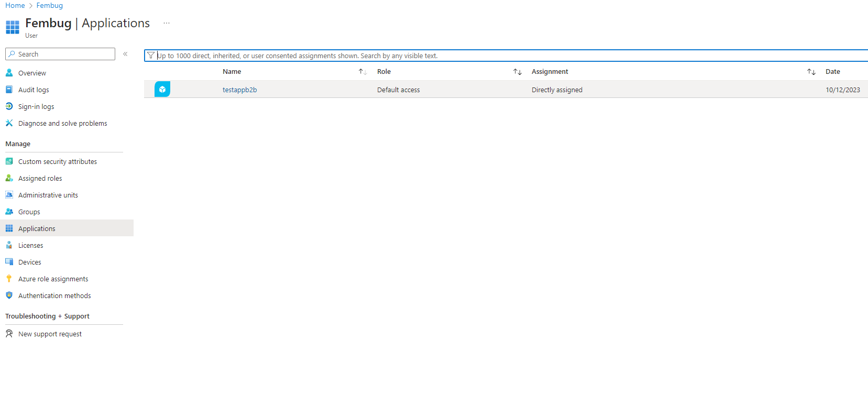Open the ellipsis more options menu
868x395 pixels.
pyautogui.click(x=167, y=23)
